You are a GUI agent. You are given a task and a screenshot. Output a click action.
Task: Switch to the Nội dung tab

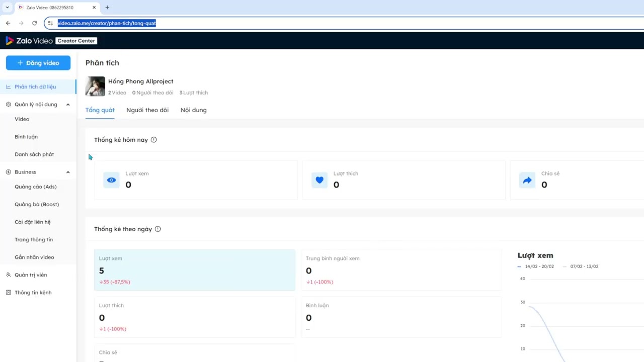coord(194,110)
